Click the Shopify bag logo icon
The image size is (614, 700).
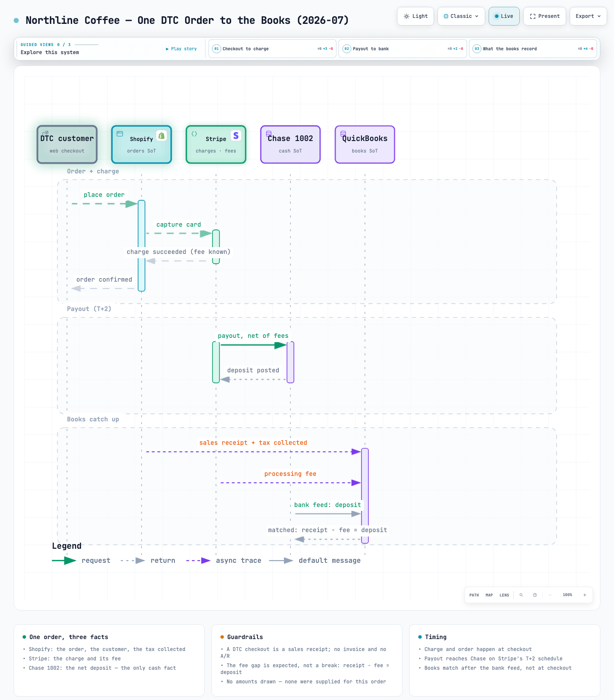161,135
